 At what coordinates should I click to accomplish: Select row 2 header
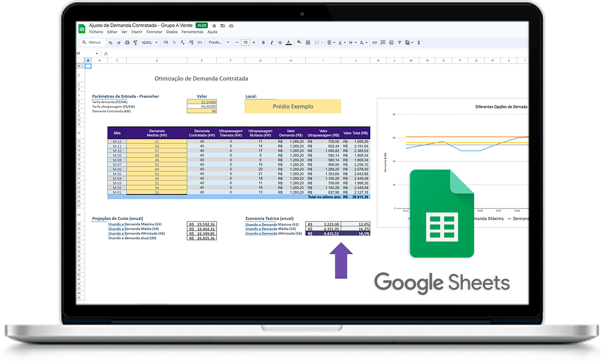79,75
